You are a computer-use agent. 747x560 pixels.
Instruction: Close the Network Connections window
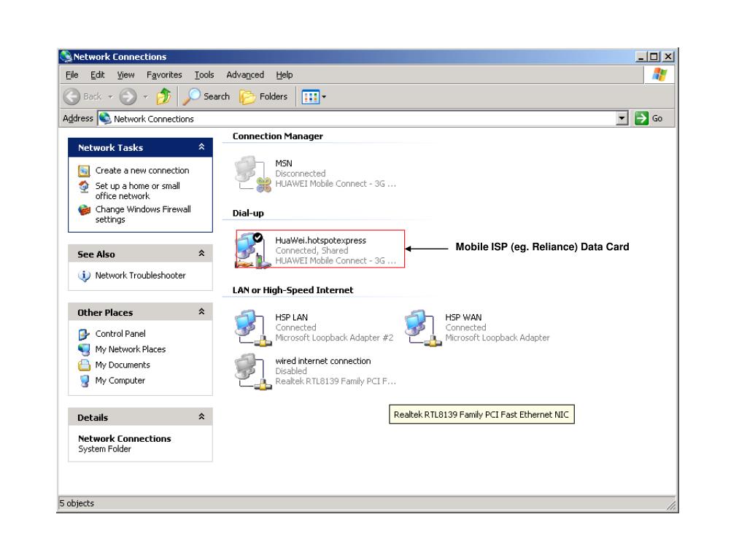[668, 57]
